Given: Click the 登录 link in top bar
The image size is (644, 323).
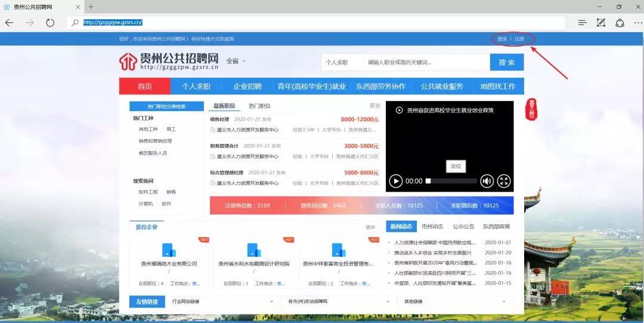Looking at the screenshot, I should [x=502, y=39].
